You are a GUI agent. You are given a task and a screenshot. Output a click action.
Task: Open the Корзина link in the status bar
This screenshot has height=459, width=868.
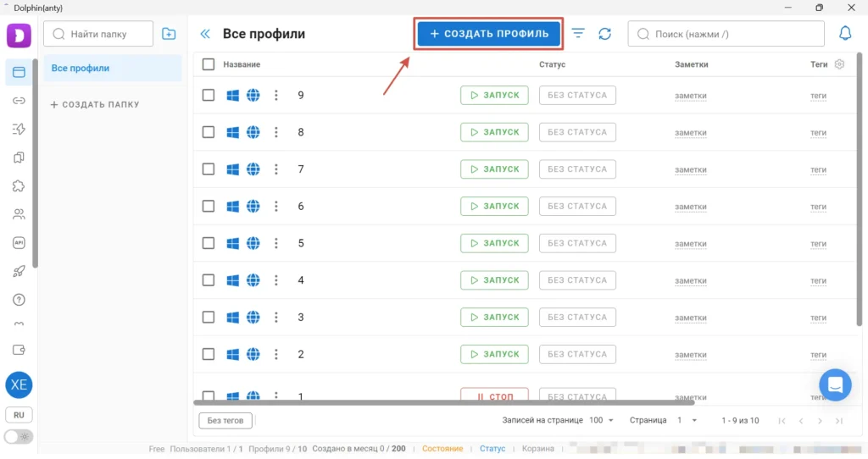pyautogui.click(x=537, y=449)
